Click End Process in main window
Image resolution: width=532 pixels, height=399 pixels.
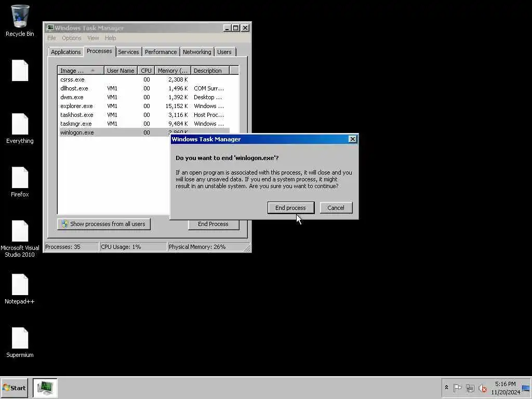[x=214, y=224]
